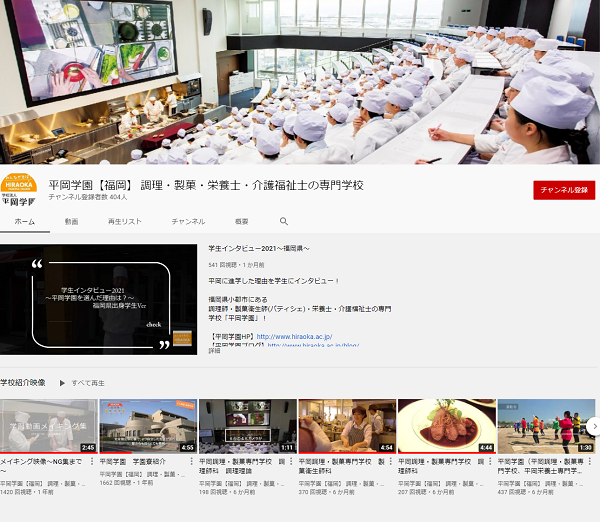Click the play-all triangle icon
The width and height of the screenshot is (600, 522).
[62, 383]
